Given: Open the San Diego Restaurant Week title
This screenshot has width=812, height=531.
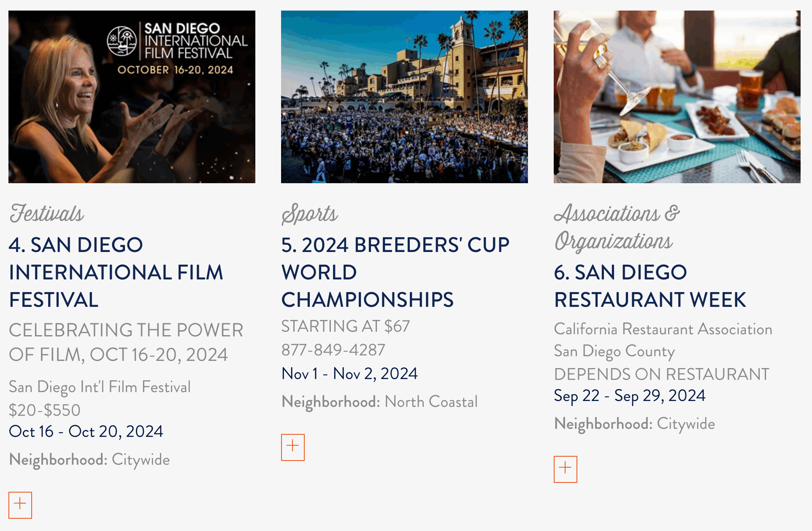Looking at the screenshot, I should tap(650, 286).
